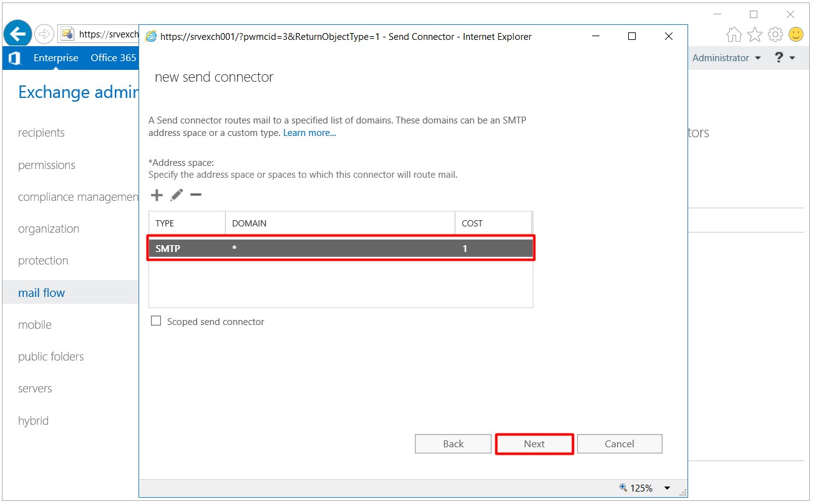Open Internet Explorer tools gear icon
The width and height of the screenshot is (816, 504).
coord(775,34)
